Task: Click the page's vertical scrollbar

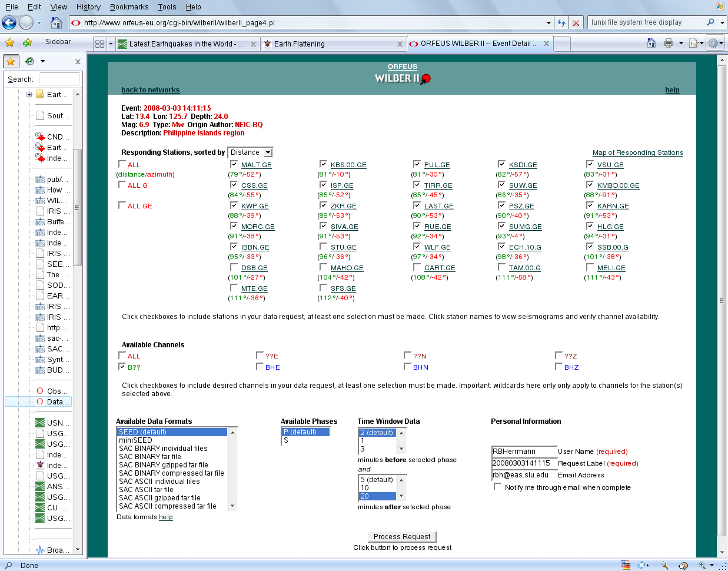Action: coord(722,306)
